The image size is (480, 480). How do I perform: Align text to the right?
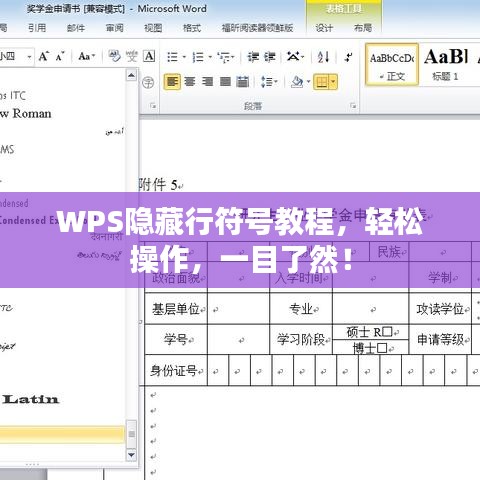click(207, 82)
